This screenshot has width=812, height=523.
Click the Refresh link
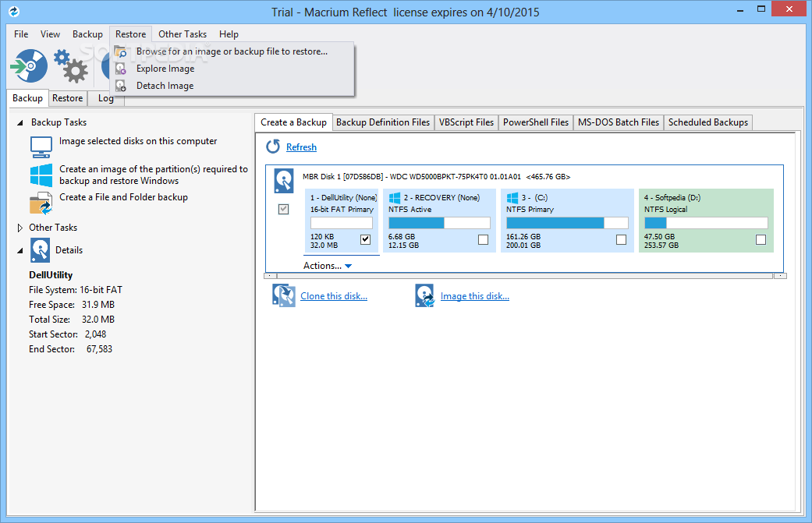click(301, 147)
